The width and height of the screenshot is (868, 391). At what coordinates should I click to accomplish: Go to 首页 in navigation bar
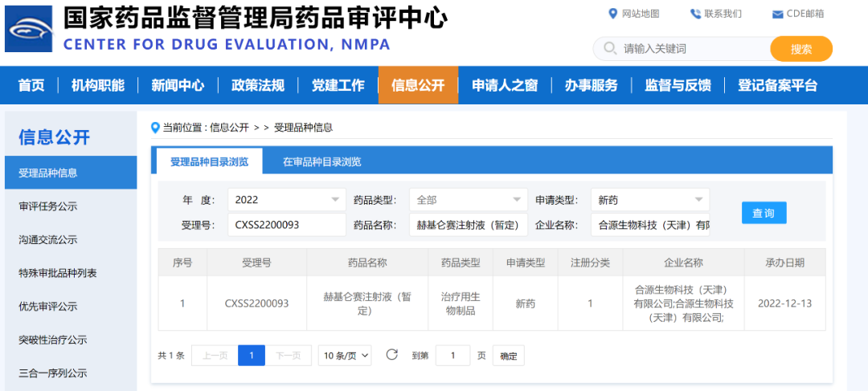[x=31, y=85]
